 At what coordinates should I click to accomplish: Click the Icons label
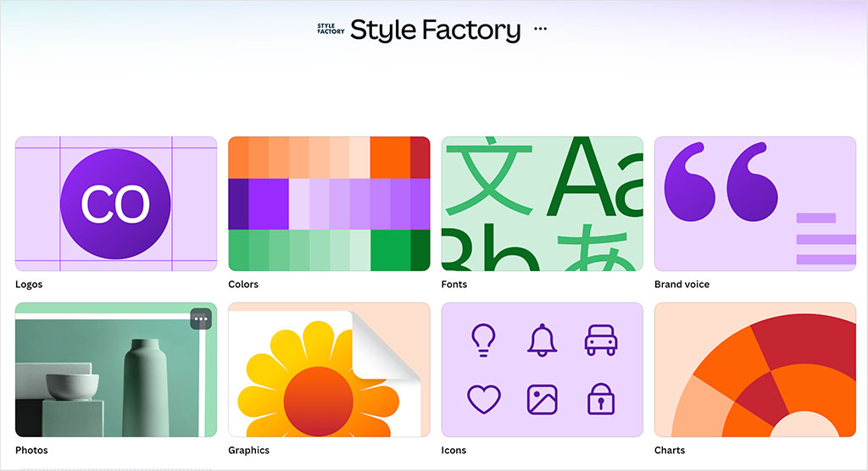453,451
